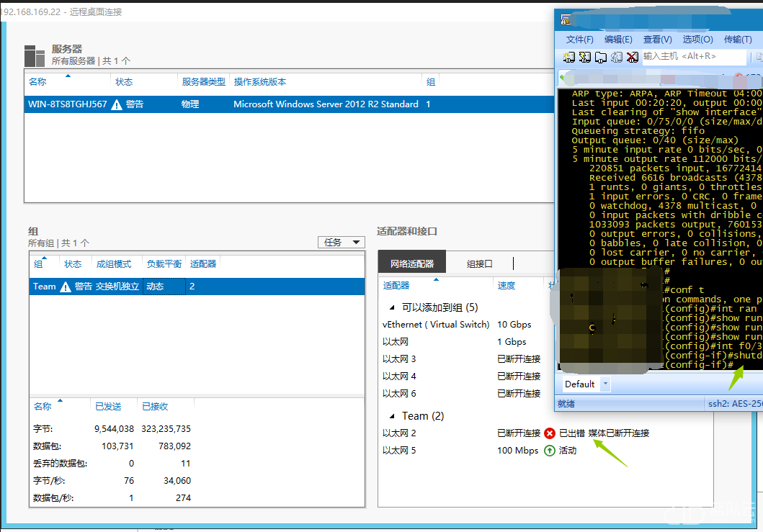Screen dimensions: 763x532
Task: Click the 输入主机 host input field
Action: [693, 57]
